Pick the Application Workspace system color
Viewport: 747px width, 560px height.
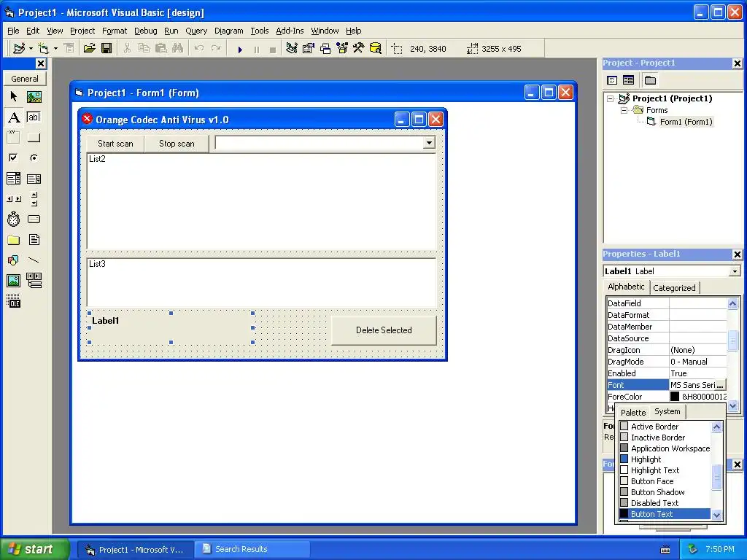click(665, 448)
